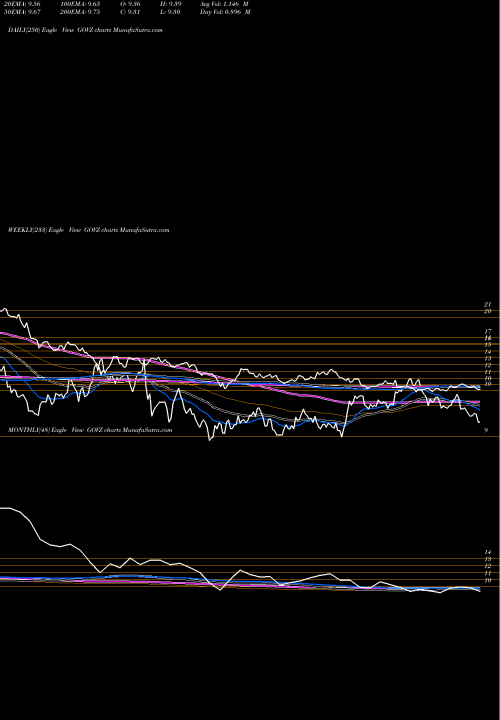Select the O: open price value
The height and width of the screenshot is (720, 500).
pos(130,4)
